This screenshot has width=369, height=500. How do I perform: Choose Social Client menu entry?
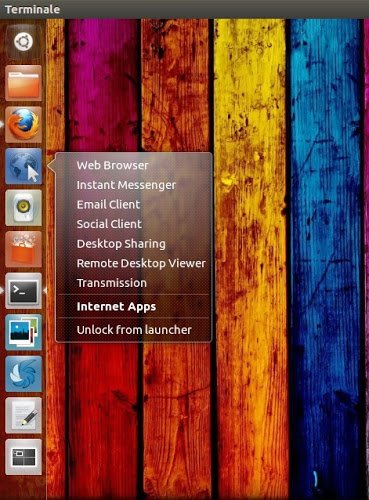click(109, 224)
